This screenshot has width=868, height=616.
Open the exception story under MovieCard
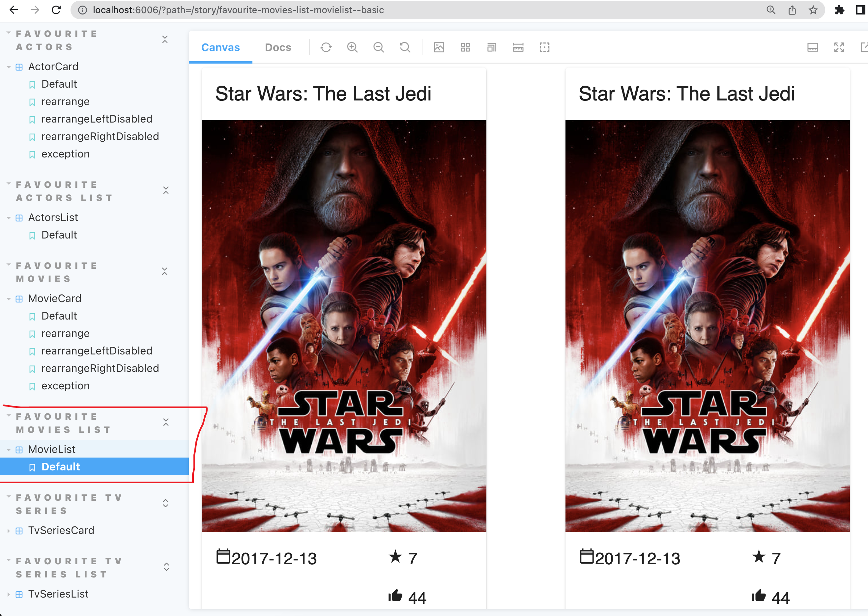coord(65,386)
